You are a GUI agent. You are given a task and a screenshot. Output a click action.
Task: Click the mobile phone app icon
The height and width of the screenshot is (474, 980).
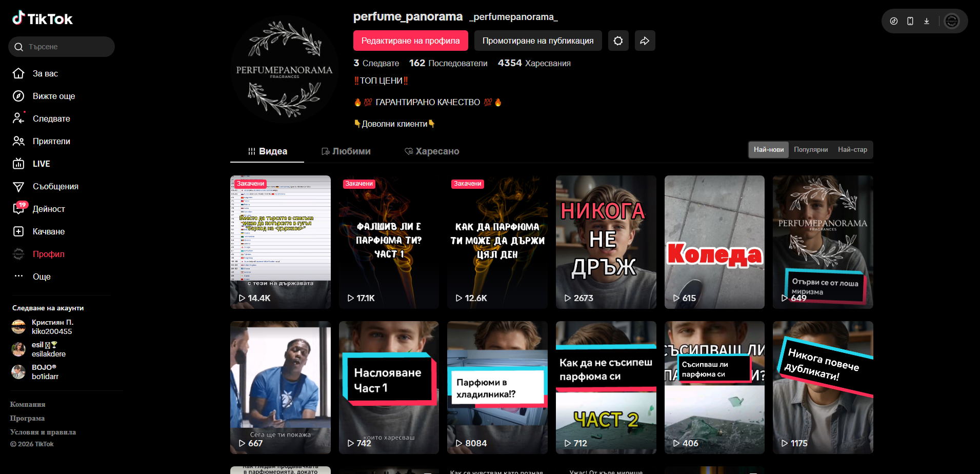click(910, 21)
